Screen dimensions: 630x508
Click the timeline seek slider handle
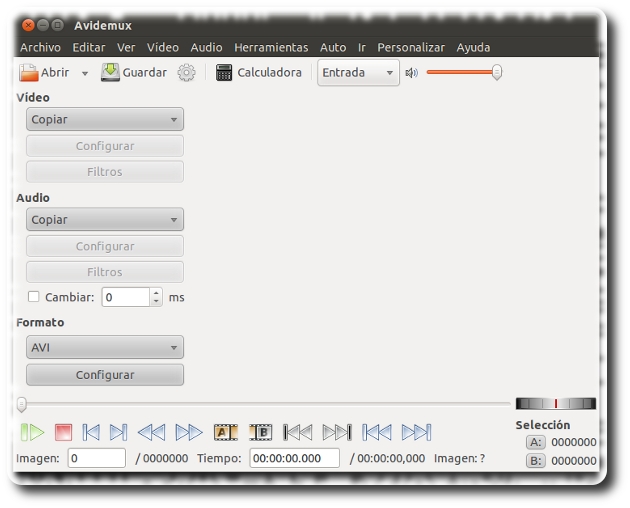click(22, 404)
